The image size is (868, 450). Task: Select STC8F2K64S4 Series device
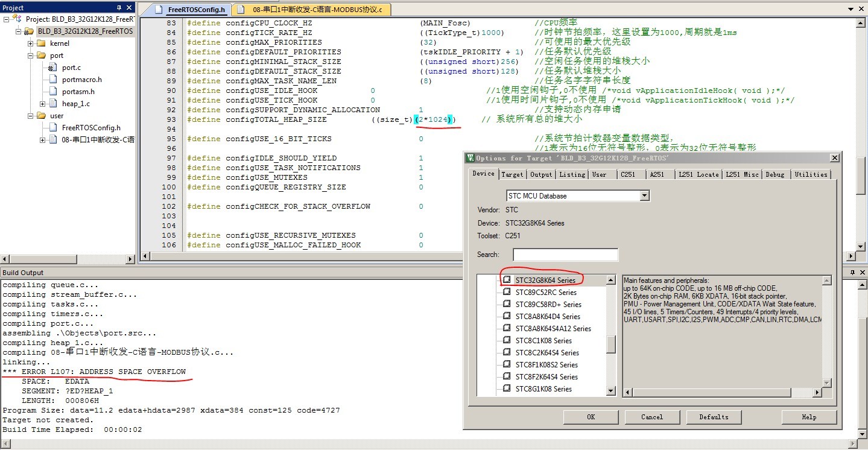pos(547,377)
